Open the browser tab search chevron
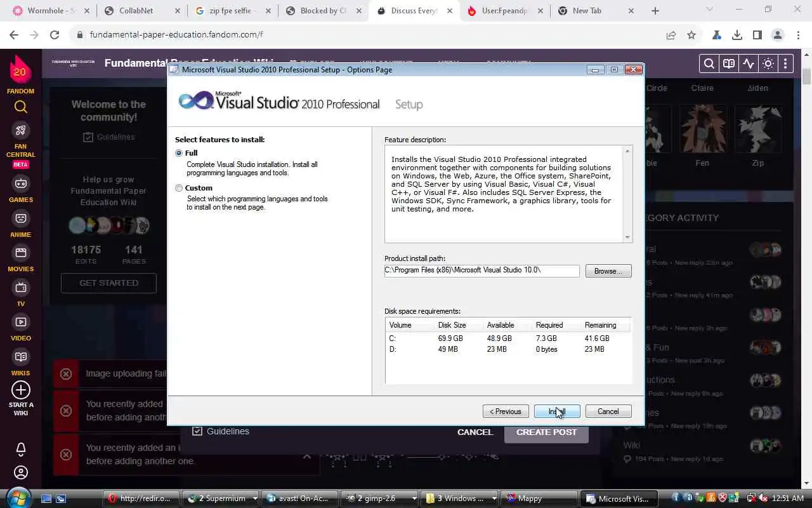 click(x=709, y=10)
